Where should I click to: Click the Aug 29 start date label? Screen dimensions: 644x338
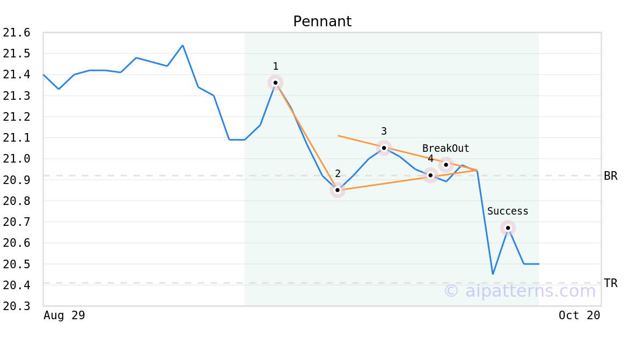point(64,315)
